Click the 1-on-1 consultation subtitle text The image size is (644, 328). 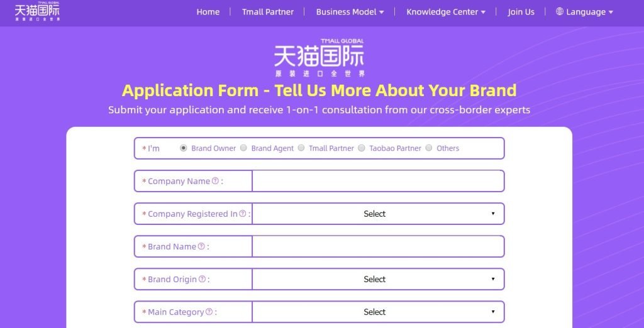[319, 110]
